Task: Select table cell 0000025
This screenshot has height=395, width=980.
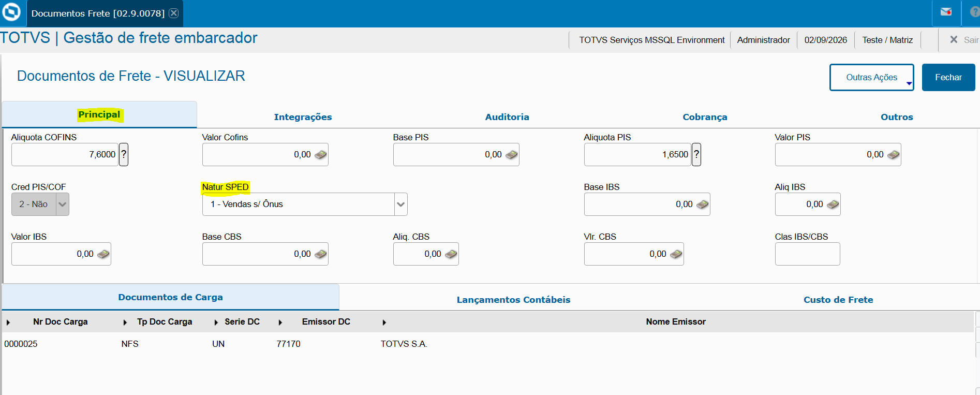Action: click(21, 344)
